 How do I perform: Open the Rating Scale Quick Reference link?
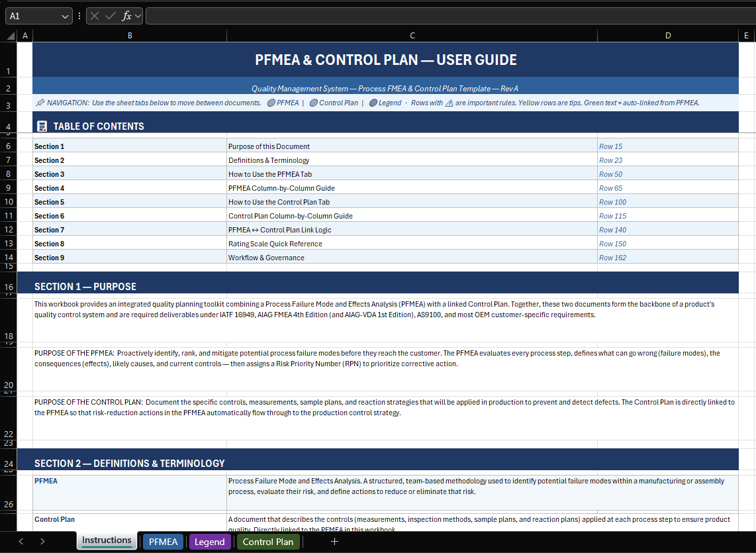[x=276, y=243]
